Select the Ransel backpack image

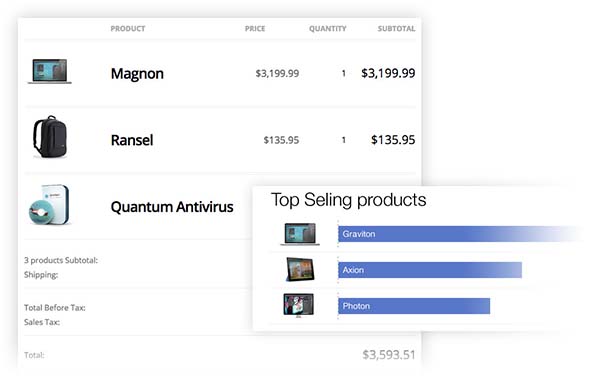pos(50,137)
